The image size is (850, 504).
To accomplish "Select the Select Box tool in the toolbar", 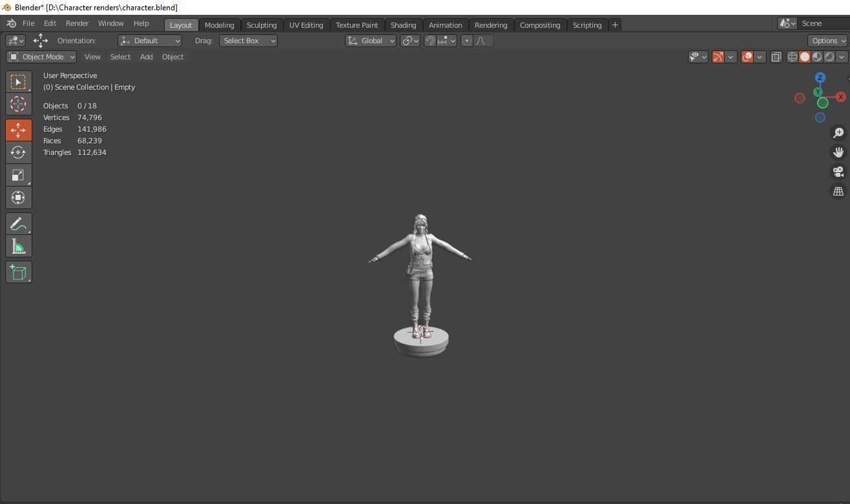I will (x=18, y=81).
